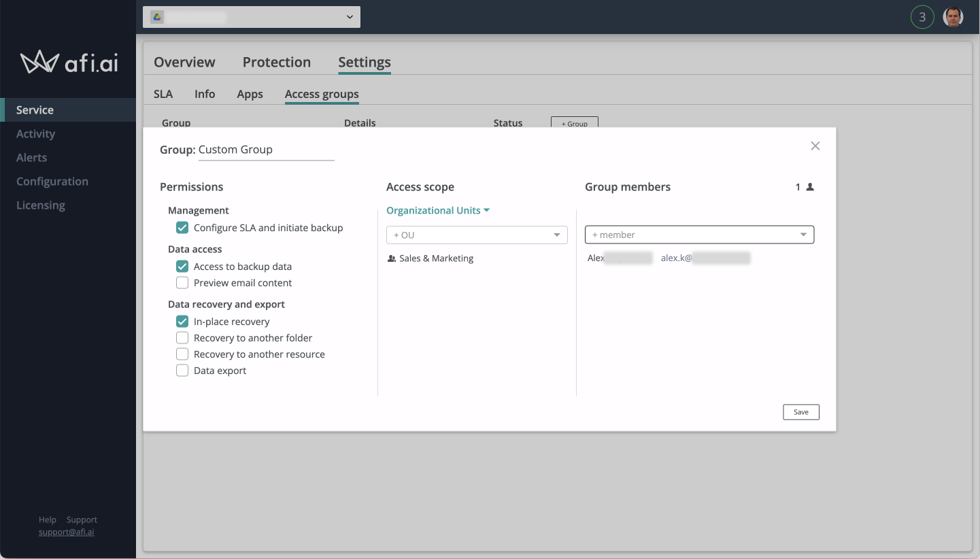Click the Google Drive icon in the domain selector

pyautogui.click(x=156, y=16)
